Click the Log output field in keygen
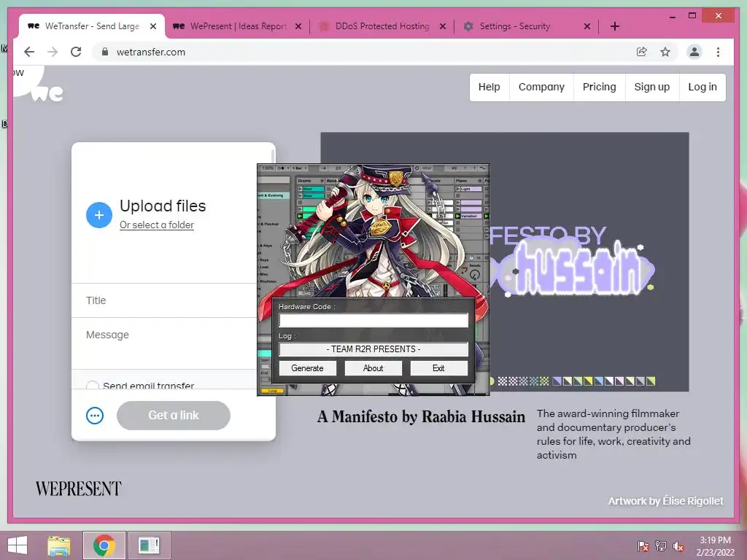Image resolution: width=747 pixels, height=560 pixels. click(373, 349)
